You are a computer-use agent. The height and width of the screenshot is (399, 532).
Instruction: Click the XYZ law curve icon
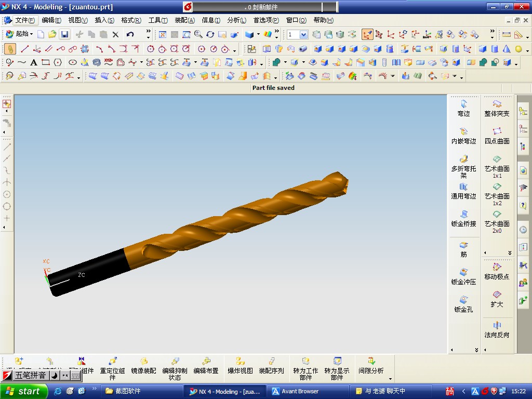click(x=109, y=62)
